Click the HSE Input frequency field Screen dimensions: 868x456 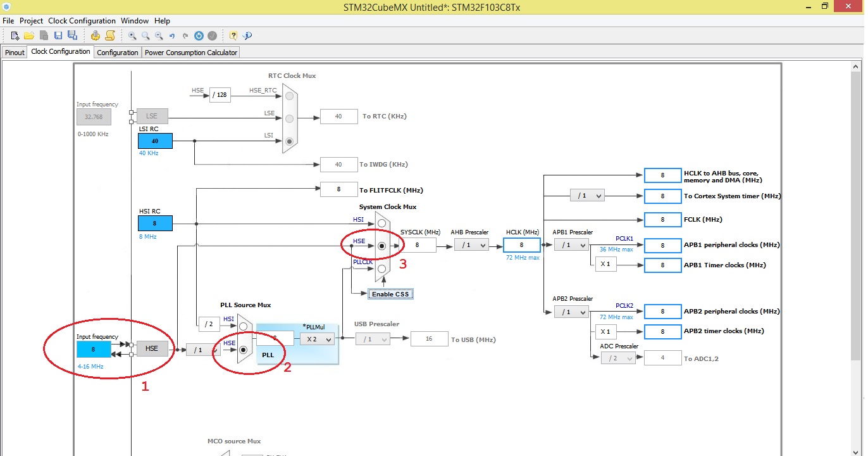(x=94, y=349)
